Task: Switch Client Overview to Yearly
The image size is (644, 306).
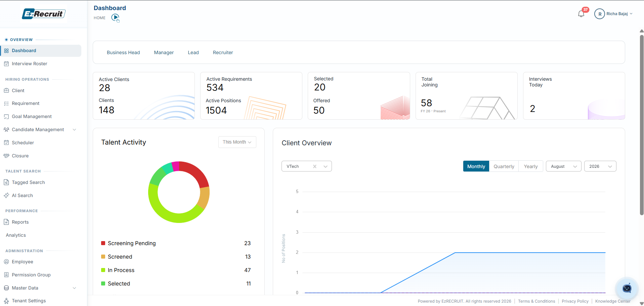Action: click(531, 166)
